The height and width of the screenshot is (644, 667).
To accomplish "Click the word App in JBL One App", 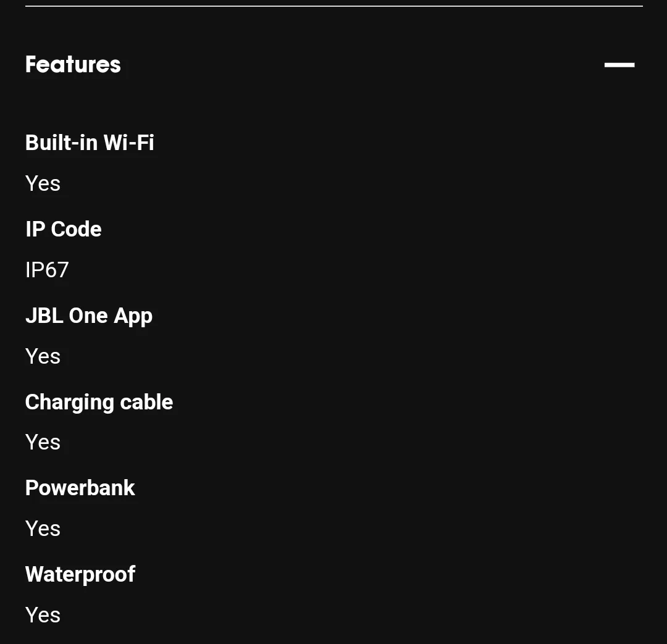I will 133,317.
